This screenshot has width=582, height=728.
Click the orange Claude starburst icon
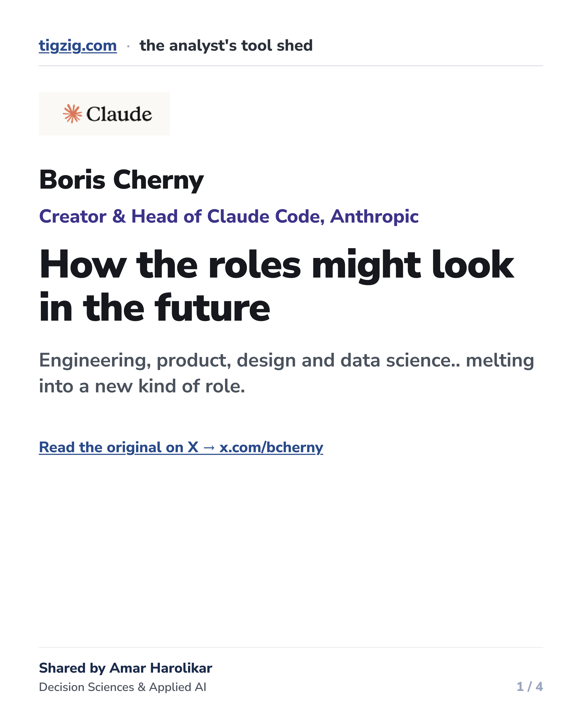coord(72,114)
